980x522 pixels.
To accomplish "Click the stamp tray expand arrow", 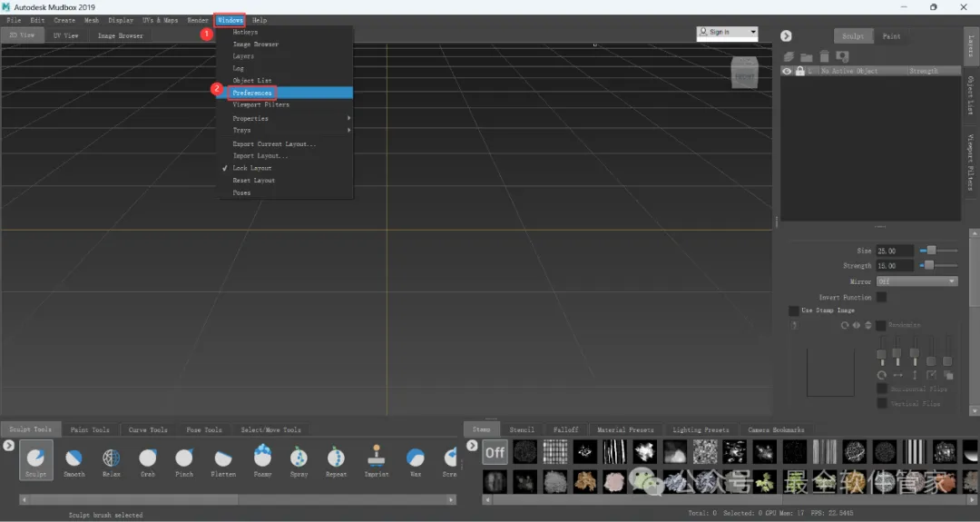I will (x=473, y=445).
